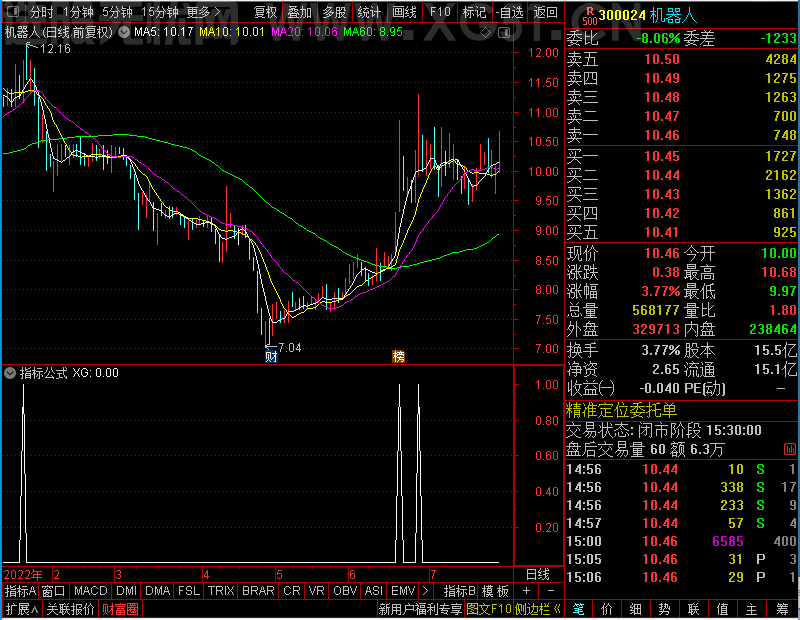Screen dimensions: 800x620
Task: Open the 模板 template menu
Action: 495,591
